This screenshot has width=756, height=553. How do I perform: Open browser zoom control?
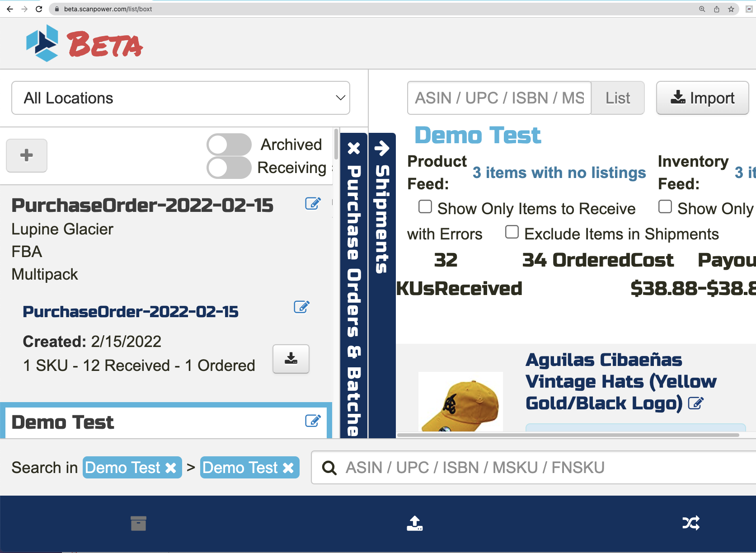tap(702, 9)
